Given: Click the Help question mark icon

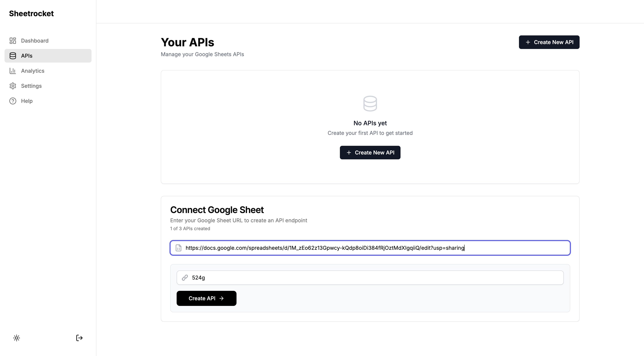Looking at the screenshot, I should click(13, 101).
